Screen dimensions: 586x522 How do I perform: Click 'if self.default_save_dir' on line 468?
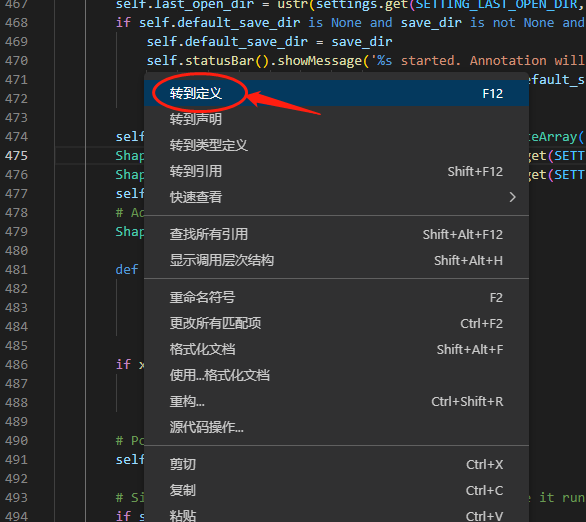[208, 23]
